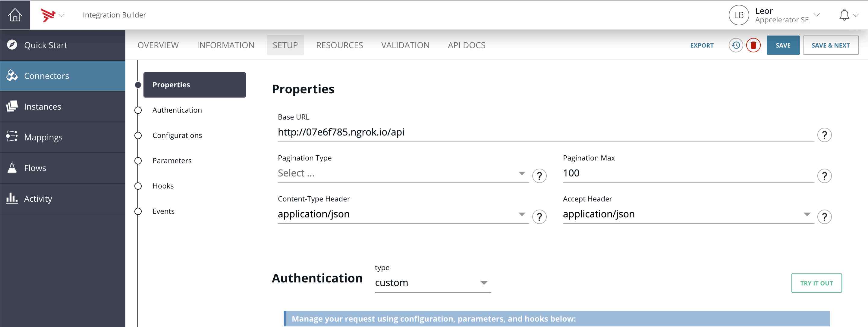
Task: Click the SAVE button
Action: [x=783, y=45]
